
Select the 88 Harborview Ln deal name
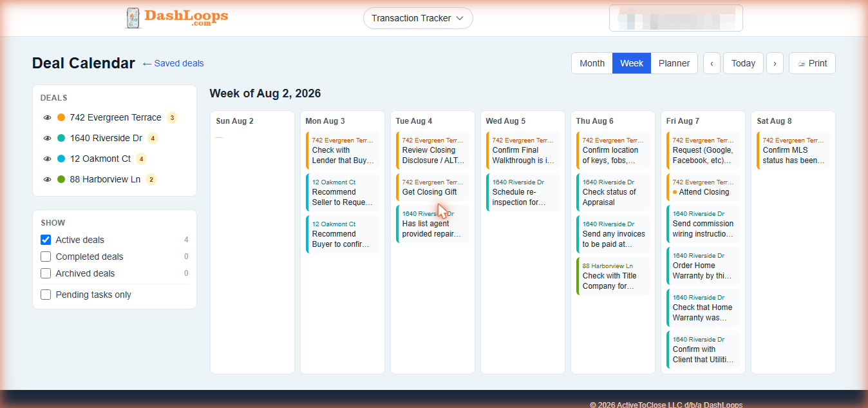point(105,179)
